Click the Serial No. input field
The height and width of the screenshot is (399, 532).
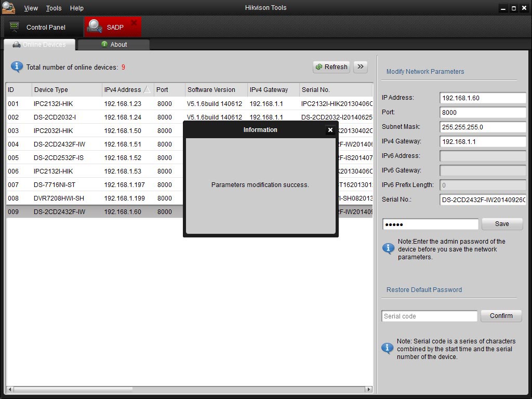tap(483, 200)
